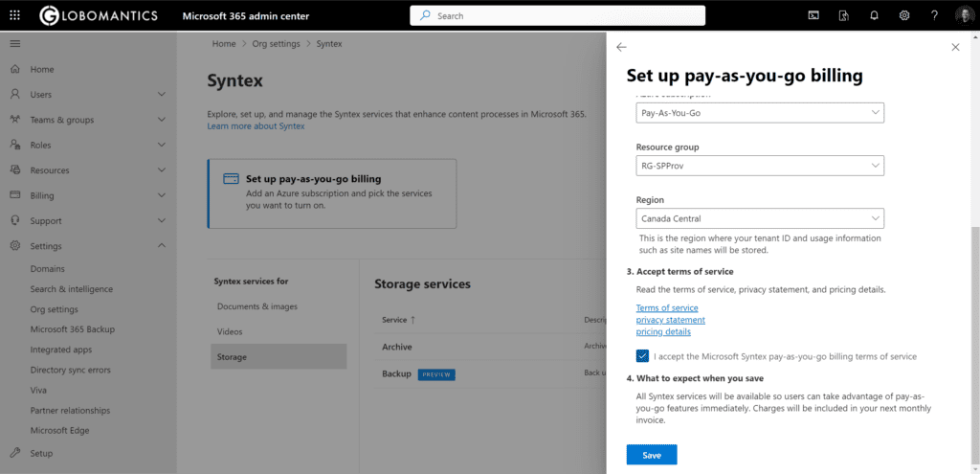Viewport: 980px width, 474px height.
Task: Expand the Resources chevron
Action: point(161,170)
